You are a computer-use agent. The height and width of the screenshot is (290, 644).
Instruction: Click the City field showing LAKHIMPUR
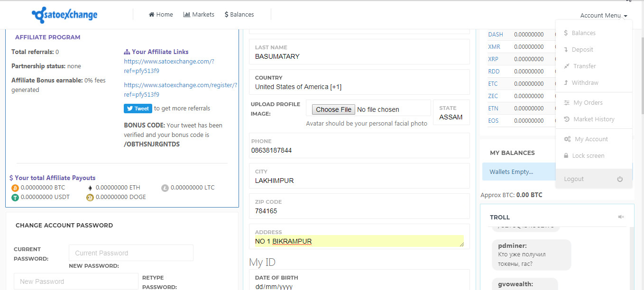point(359,176)
